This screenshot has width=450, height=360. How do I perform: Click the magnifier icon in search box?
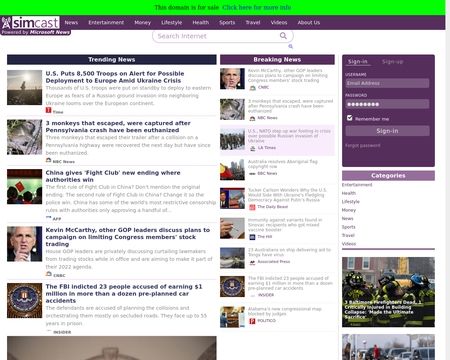point(283,36)
